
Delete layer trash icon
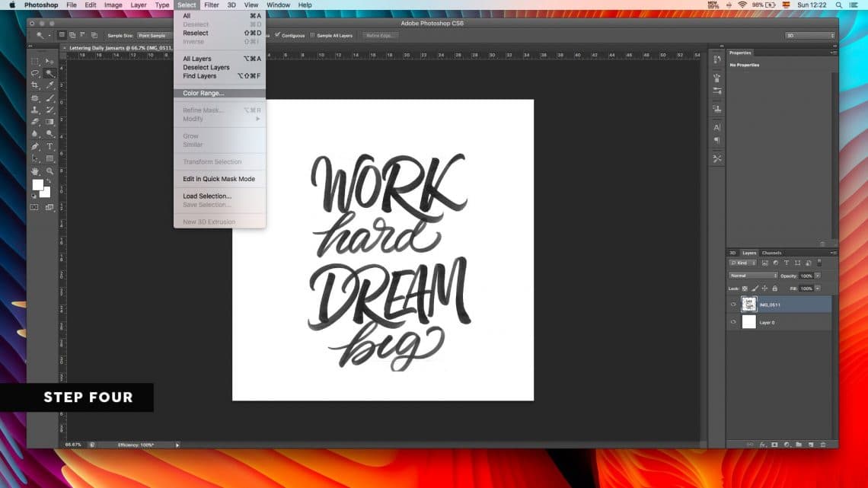[823, 445]
